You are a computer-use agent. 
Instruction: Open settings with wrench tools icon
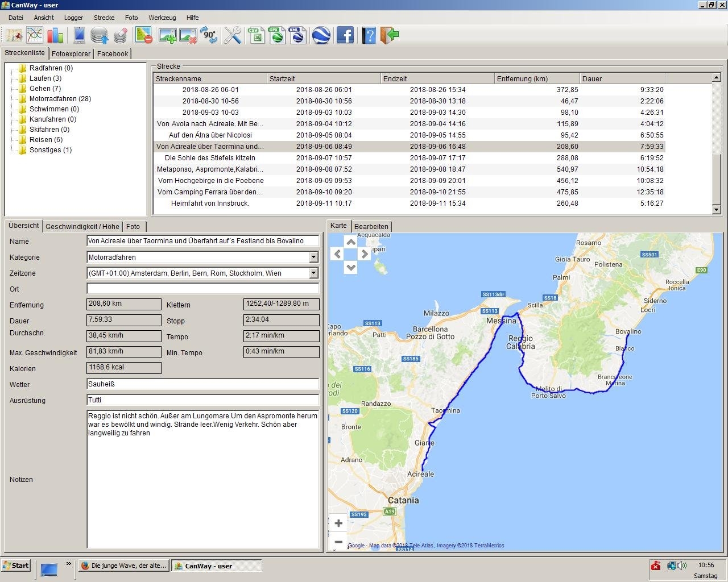(x=233, y=35)
